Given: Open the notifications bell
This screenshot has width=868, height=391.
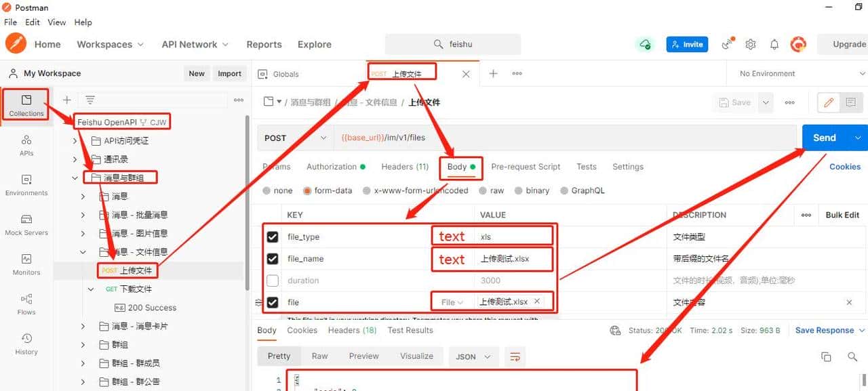Looking at the screenshot, I should pos(774,44).
